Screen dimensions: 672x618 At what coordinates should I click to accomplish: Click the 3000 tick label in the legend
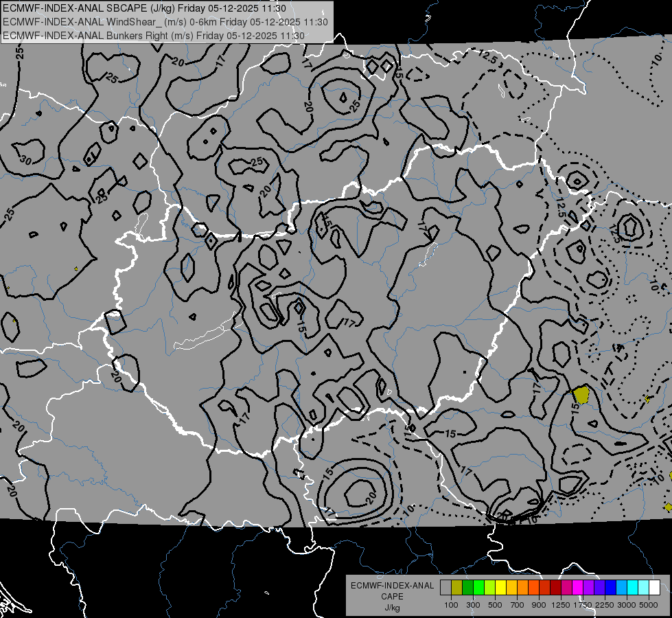(627, 605)
